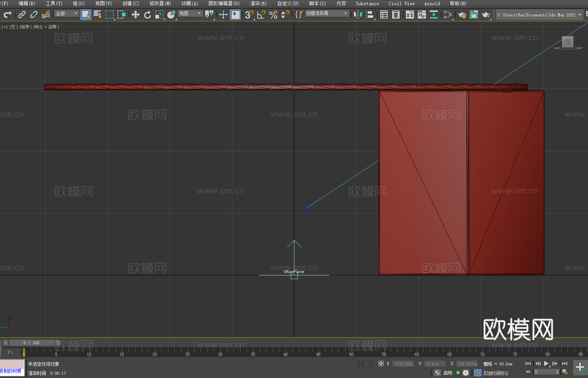Open Rendered Frame Window
Screen dimensions: 588x378
(x=474, y=14)
